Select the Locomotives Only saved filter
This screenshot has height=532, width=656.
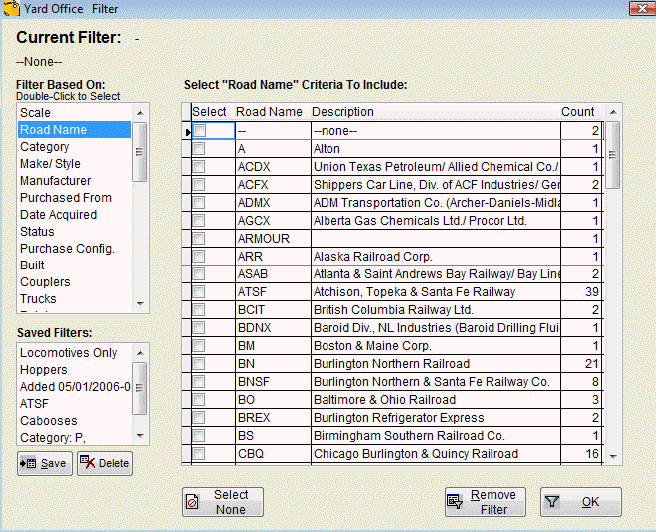74,353
